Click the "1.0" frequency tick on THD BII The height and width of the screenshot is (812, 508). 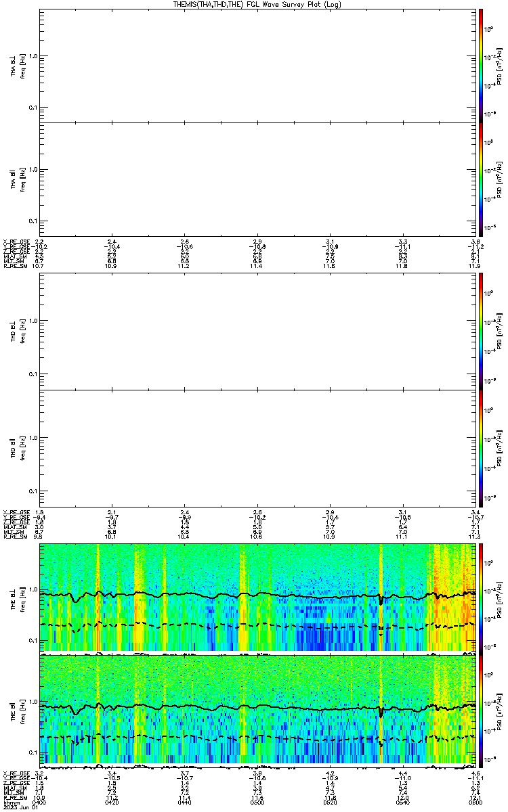[x=34, y=438]
